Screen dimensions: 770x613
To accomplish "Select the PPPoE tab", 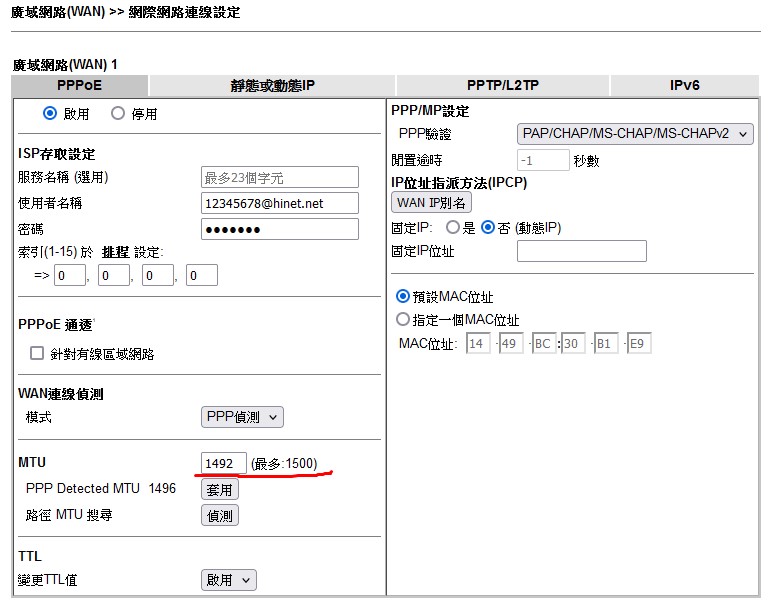I will (79, 86).
